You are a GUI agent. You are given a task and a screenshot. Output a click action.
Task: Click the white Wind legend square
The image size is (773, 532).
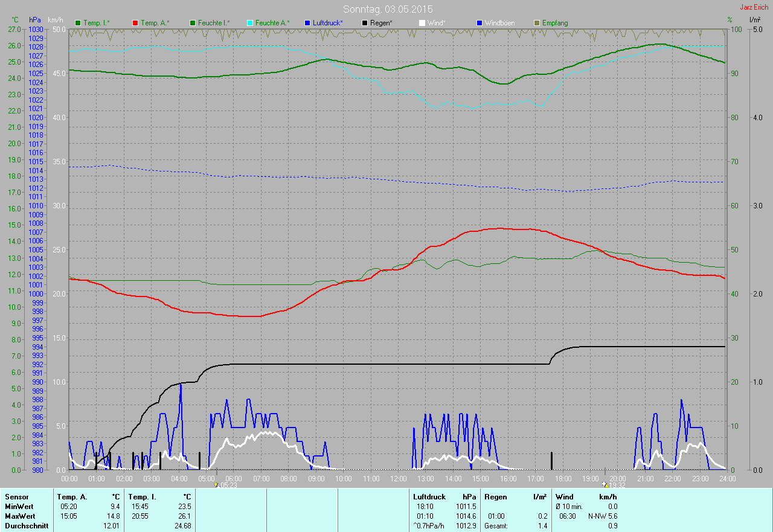(422, 23)
